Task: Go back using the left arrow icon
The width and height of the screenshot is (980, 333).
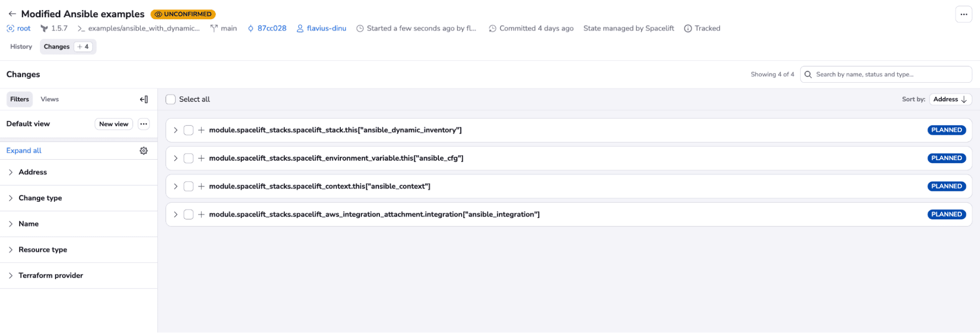Action: coord(12,14)
